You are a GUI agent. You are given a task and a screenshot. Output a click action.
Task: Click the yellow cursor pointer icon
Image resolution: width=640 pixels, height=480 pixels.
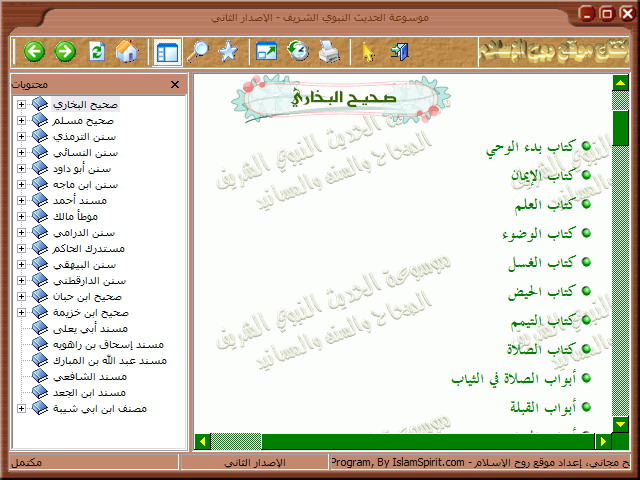point(369,53)
